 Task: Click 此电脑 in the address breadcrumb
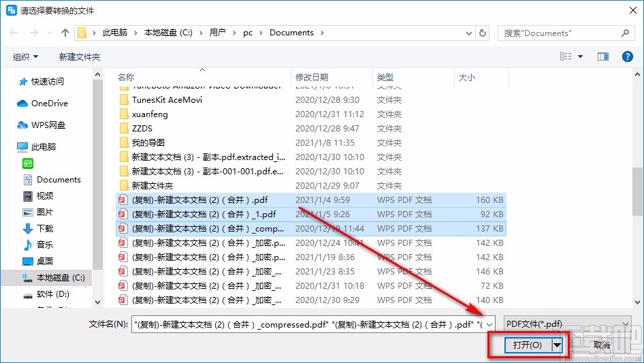coord(115,33)
